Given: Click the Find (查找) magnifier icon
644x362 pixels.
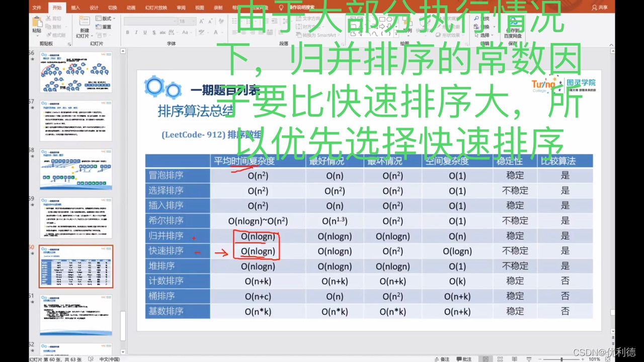Looking at the screenshot, I should pos(476,18).
